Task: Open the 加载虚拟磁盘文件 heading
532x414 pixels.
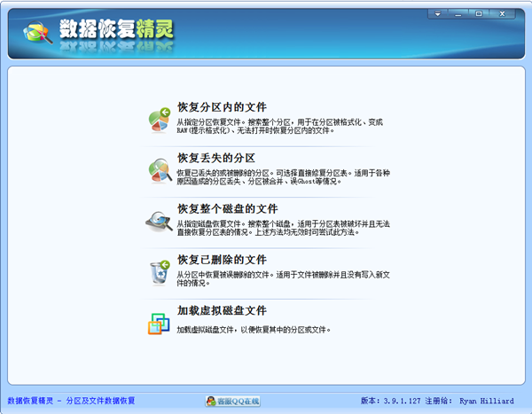Action: point(222,311)
